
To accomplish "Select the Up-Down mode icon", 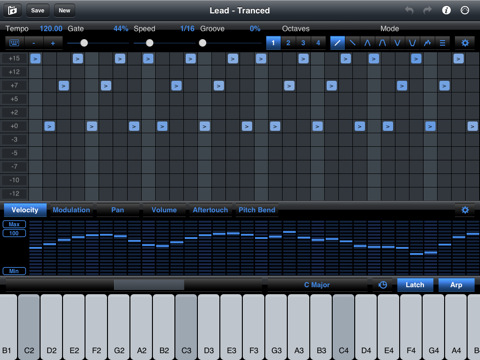I will pyautogui.click(x=367, y=43).
